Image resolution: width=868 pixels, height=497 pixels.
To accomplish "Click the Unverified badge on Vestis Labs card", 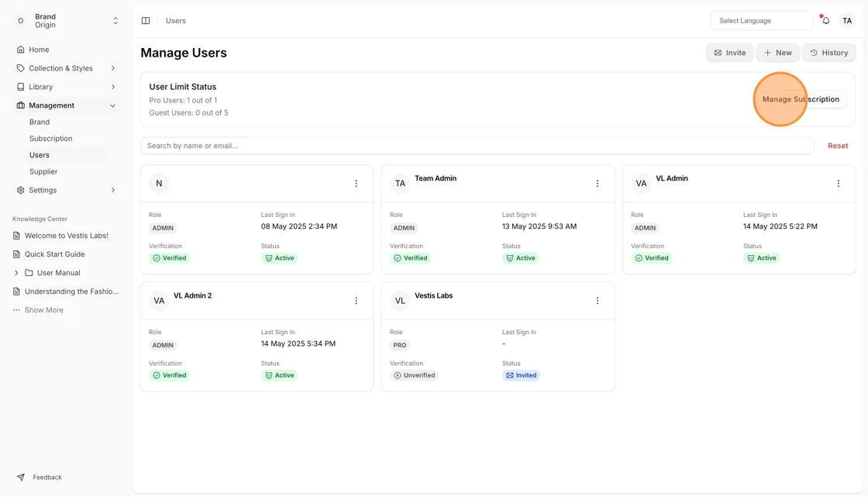I will click(414, 375).
